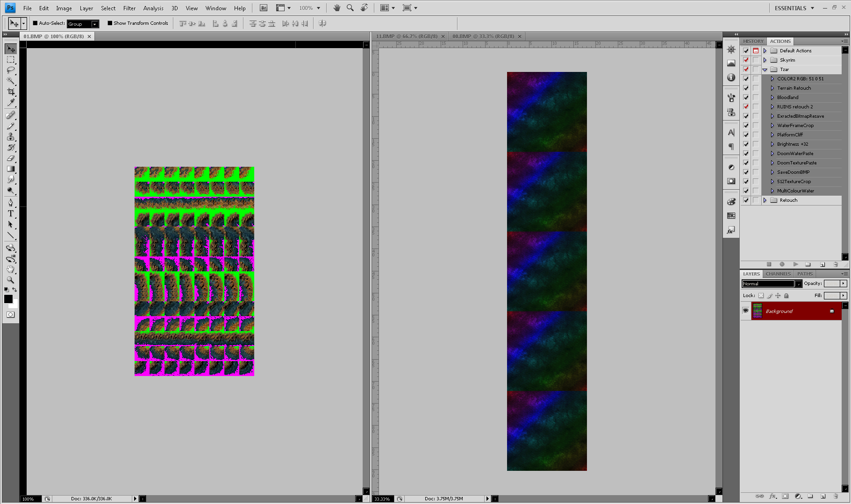
Task: Open the Analysis menu
Action: [153, 8]
